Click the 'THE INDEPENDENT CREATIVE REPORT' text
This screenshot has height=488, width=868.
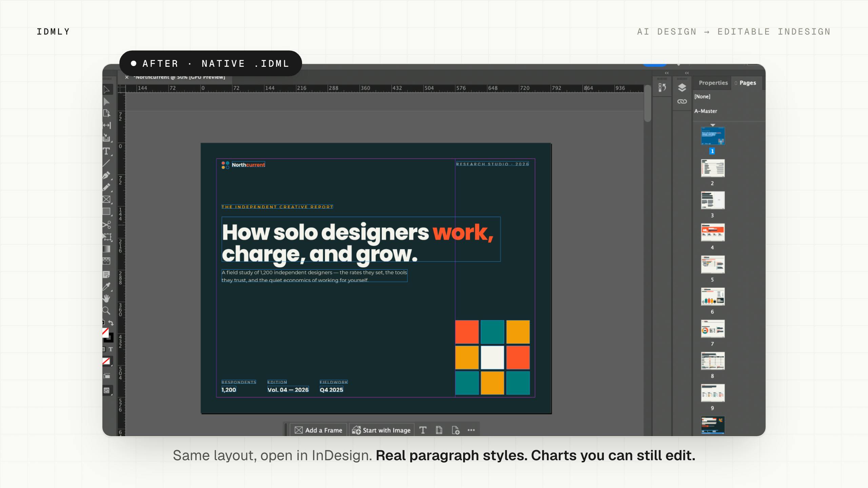(277, 207)
